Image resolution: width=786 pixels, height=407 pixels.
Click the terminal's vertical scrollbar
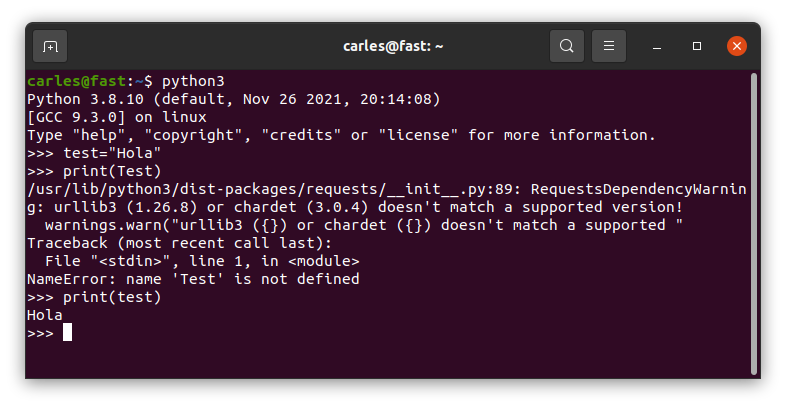753,224
